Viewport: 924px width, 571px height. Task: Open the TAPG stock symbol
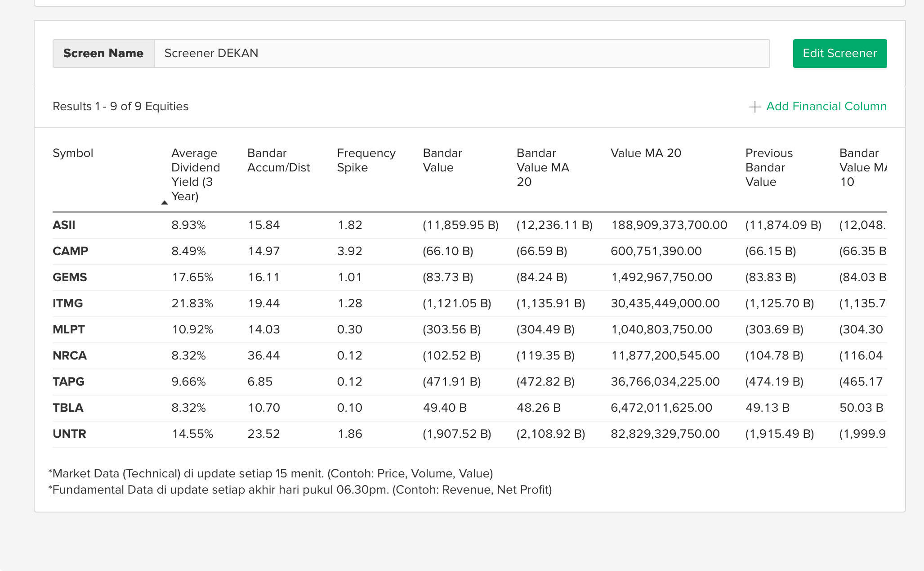[68, 382]
